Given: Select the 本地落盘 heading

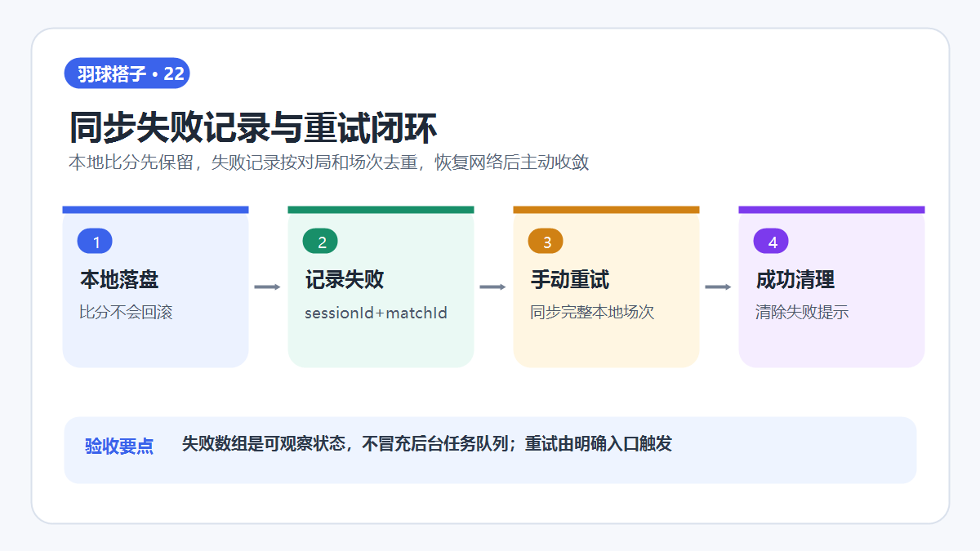Looking at the screenshot, I should click(119, 280).
